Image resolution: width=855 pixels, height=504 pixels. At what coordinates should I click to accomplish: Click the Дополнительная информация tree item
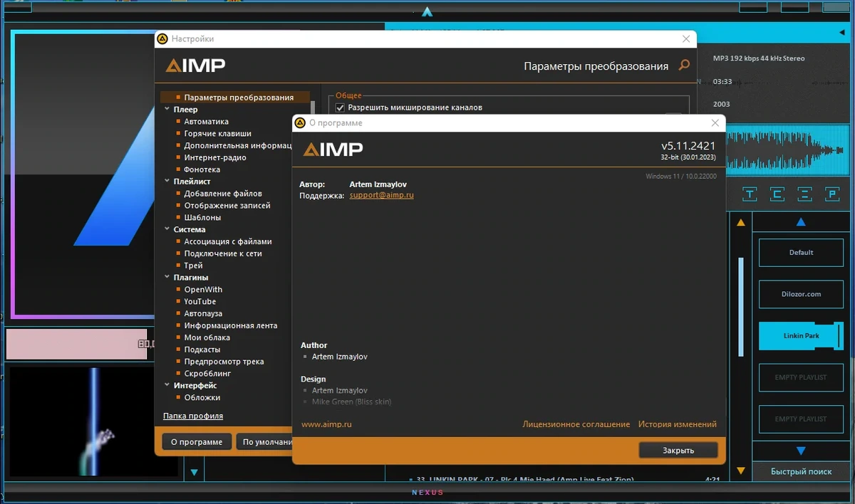click(237, 145)
